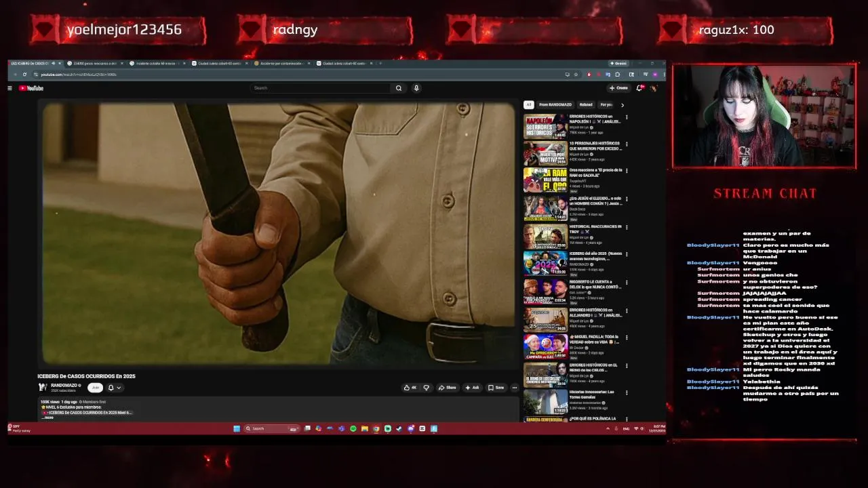Open the weather widget in taskbar

[x=20, y=428]
